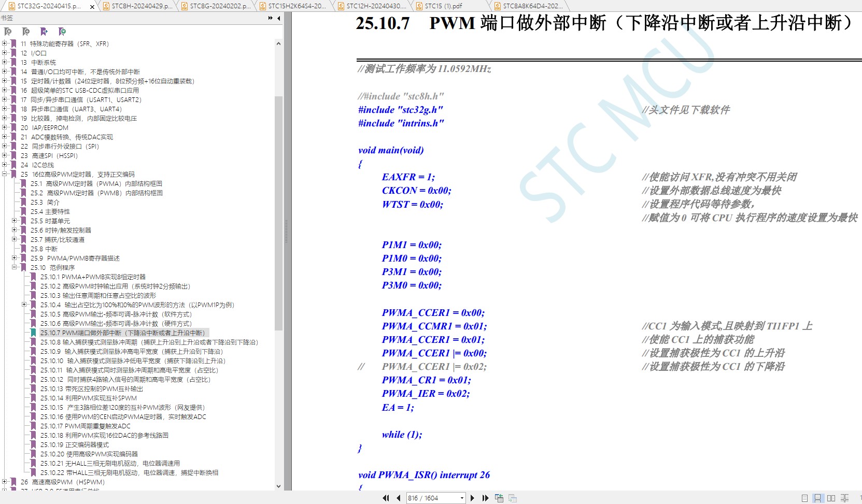Open bookmark 25.10.17 PWM周期重复触发ADC
862x504 pixels.
(86, 426)
